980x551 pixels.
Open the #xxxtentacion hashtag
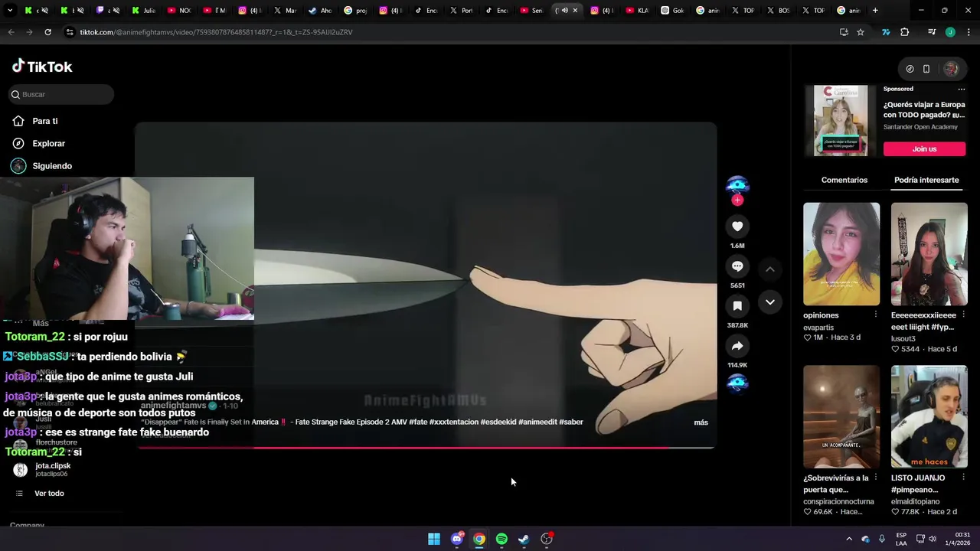(454, 422)
